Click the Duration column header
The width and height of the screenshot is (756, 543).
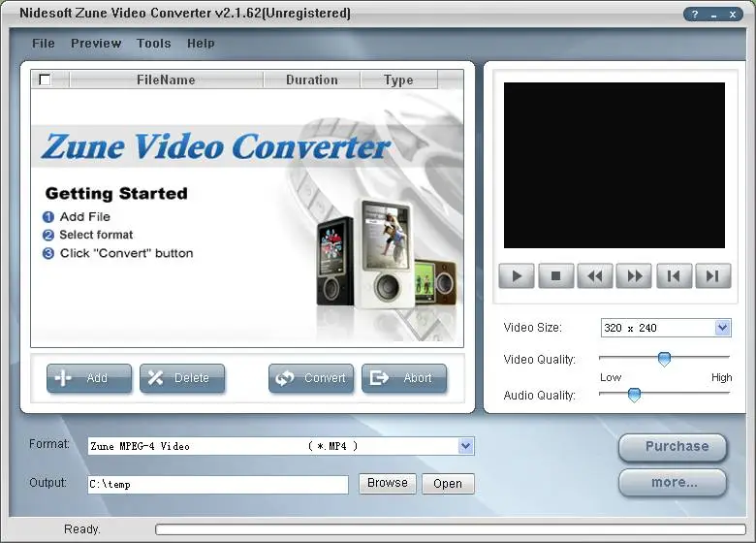coord(312,80)
